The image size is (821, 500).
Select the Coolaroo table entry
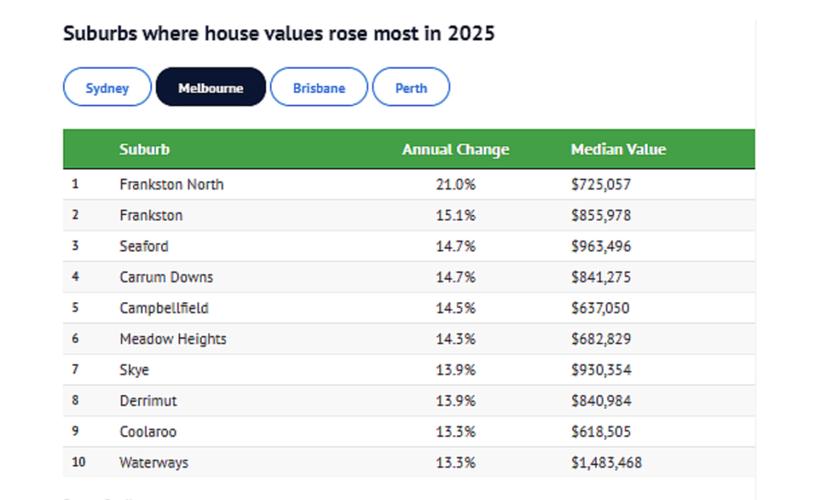148,432
